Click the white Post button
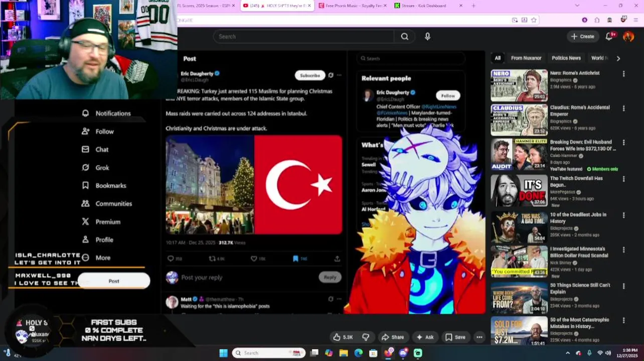Viewport: 644px width, 361px height. (114, 281)
